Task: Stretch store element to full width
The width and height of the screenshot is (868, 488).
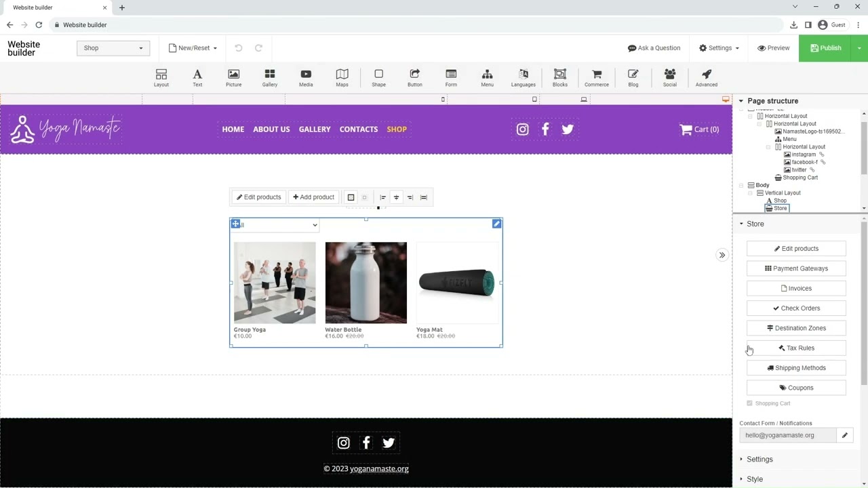Action: [424, 197]
